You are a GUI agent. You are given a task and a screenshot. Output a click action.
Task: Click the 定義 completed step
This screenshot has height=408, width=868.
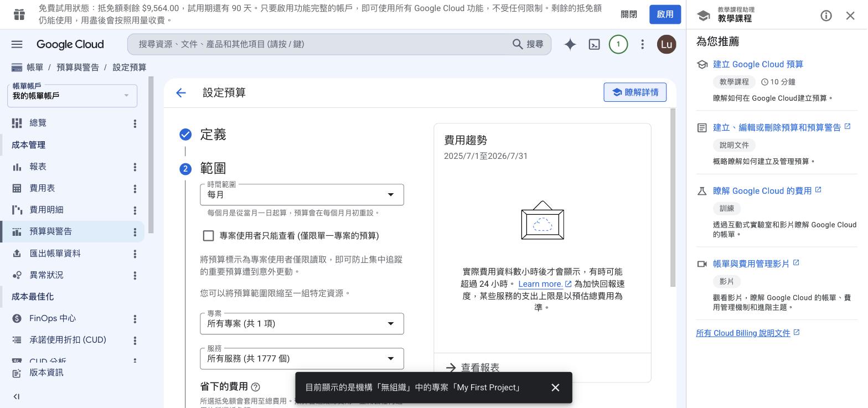click(213, 135)
